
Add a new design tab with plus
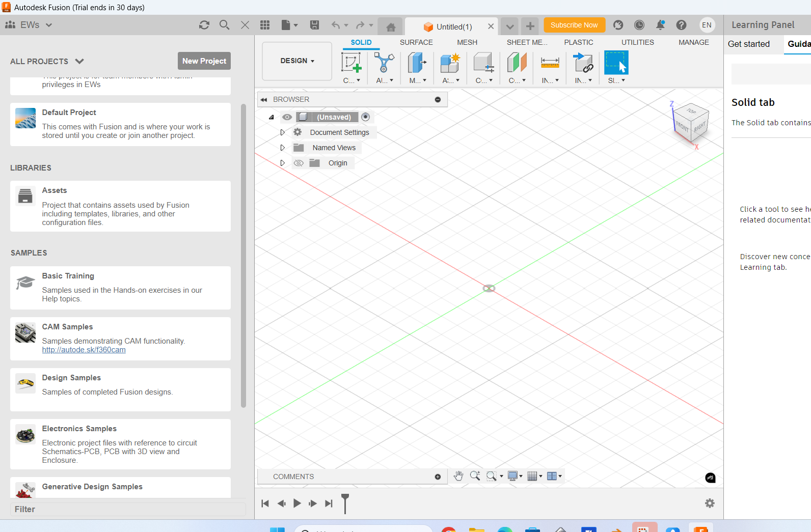(x=530, y=26)
